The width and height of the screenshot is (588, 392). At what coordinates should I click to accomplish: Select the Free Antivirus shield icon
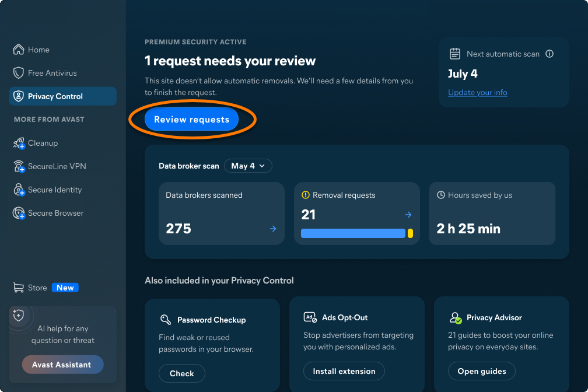pos(19,73)
